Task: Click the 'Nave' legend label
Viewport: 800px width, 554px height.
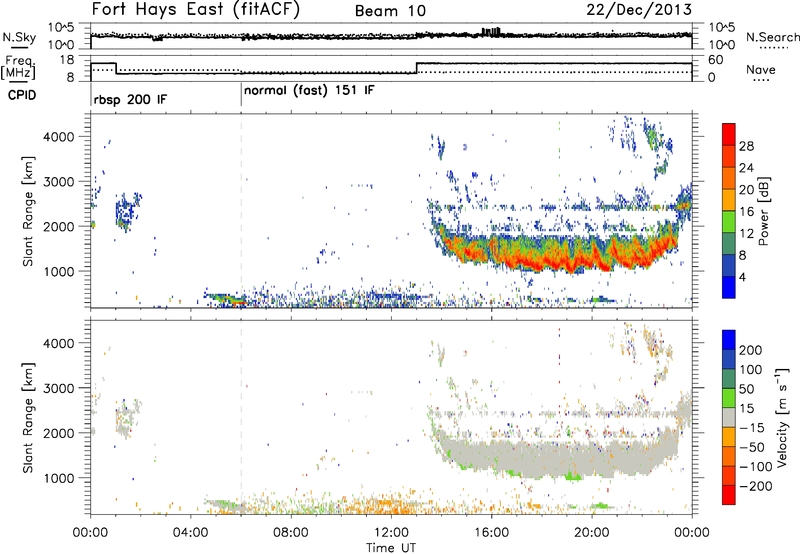Action: pyautogui.click(x=761, y=69)
